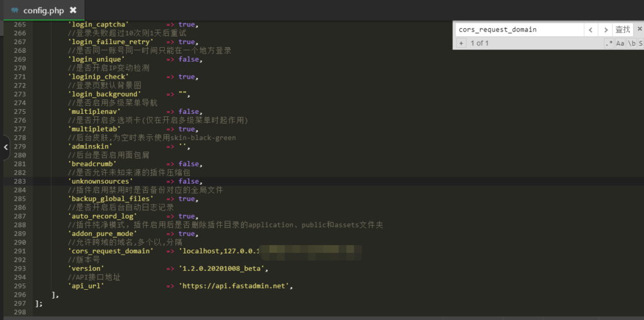The height and width of the screenshot is (320, 644).
Task: Focus the cors_request_domain search field
Action: (518, 30)
